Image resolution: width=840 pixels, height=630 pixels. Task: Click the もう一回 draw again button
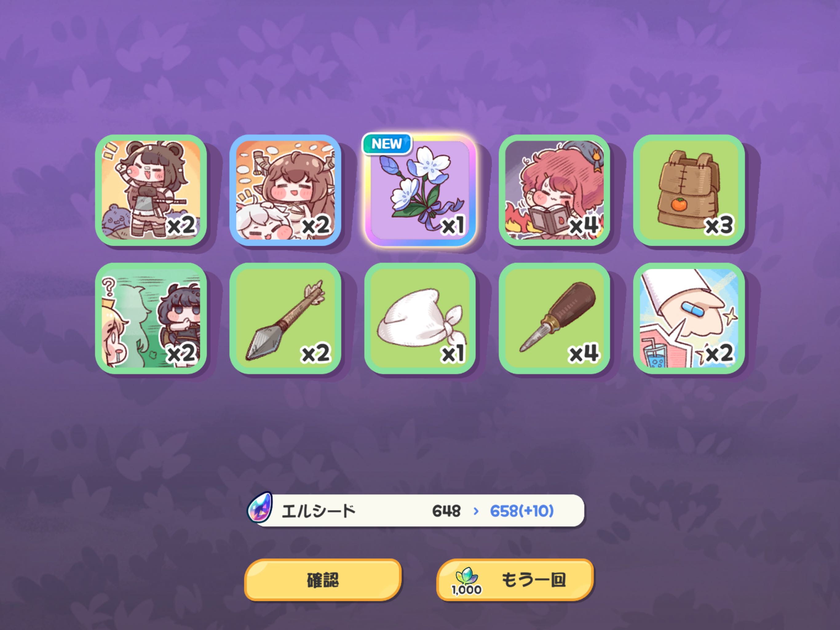(x=515, y=580)
